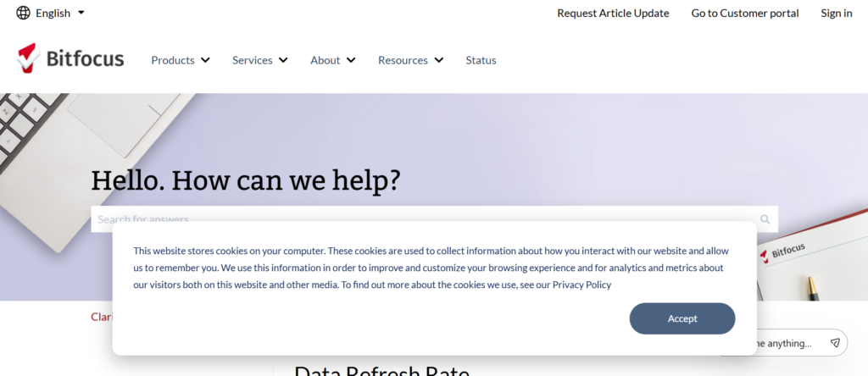868x376 pixels.
Task: Expand the About dropdown menu
Action: tap(332, 60)
